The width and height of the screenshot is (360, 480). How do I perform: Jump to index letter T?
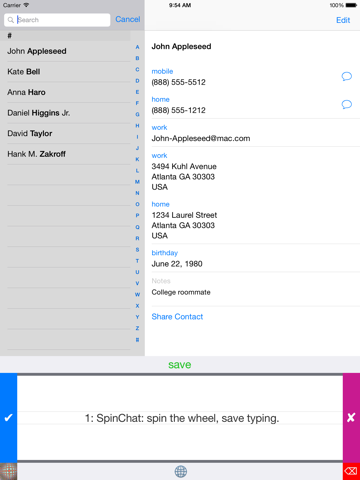point(137,261)
